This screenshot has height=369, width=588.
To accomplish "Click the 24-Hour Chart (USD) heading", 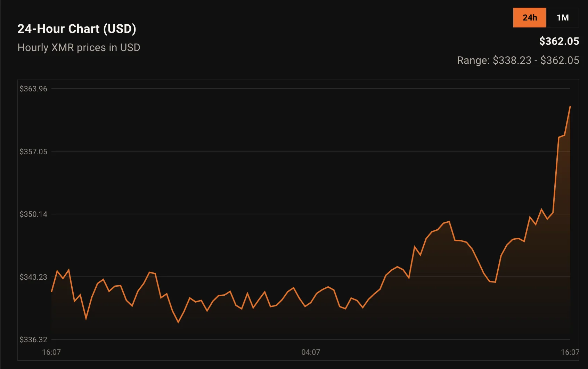I will pos(77,29).
